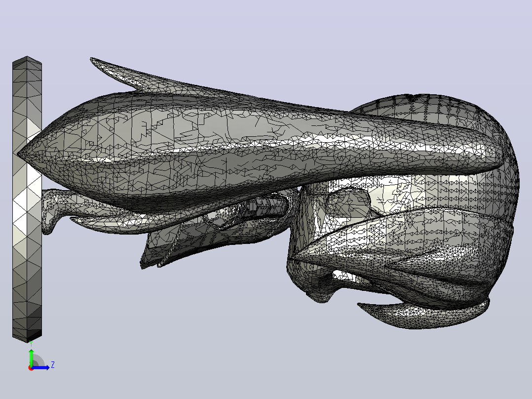Image resolution: width=532 pixels, height=399 pixels.
Task: Click the 'Z' axis label
Action: tap(53, 365)
